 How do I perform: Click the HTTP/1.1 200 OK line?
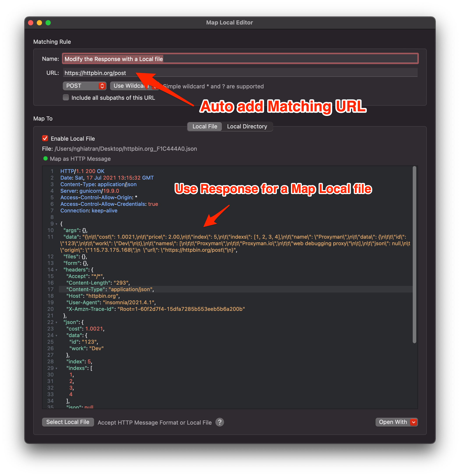tap(82, 171)
